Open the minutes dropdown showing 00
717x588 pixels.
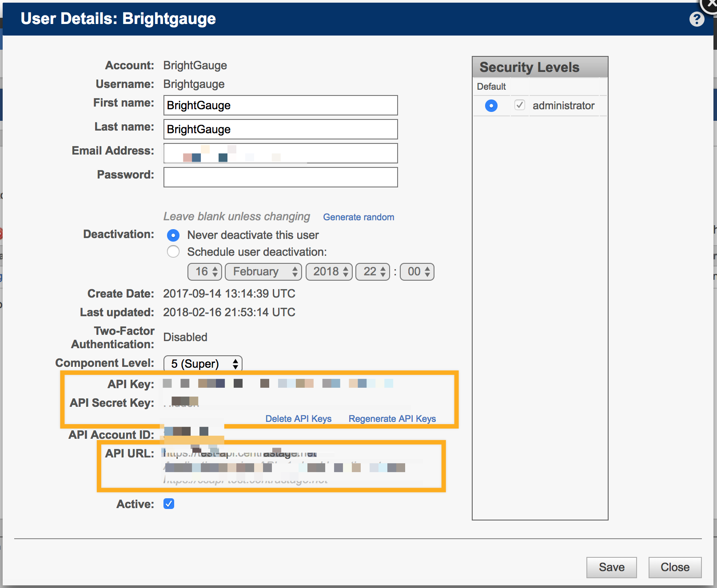pyautogui.click(x=417, y=272)
